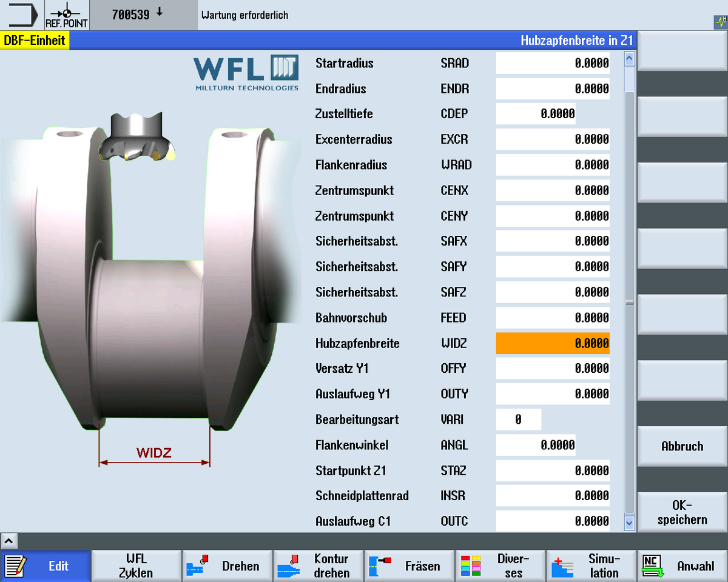Click the VARI Bearbeitungsart field

[518, 419]
